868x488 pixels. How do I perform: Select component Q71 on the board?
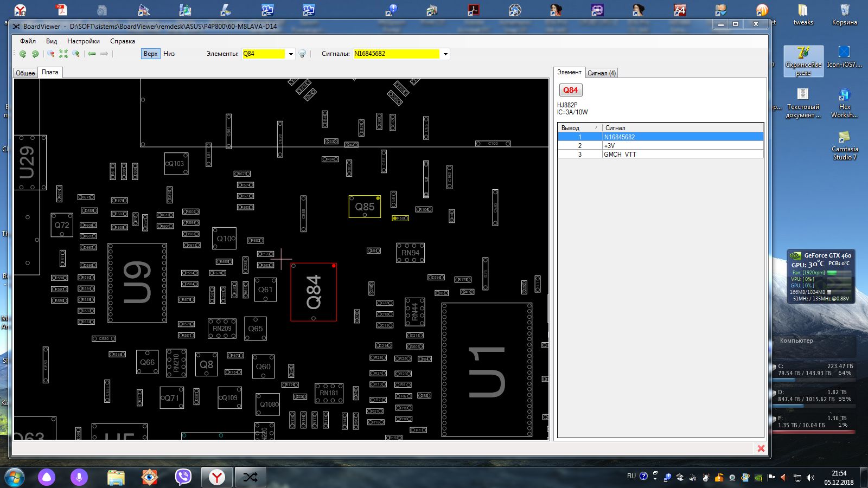[x=172, y=398]
